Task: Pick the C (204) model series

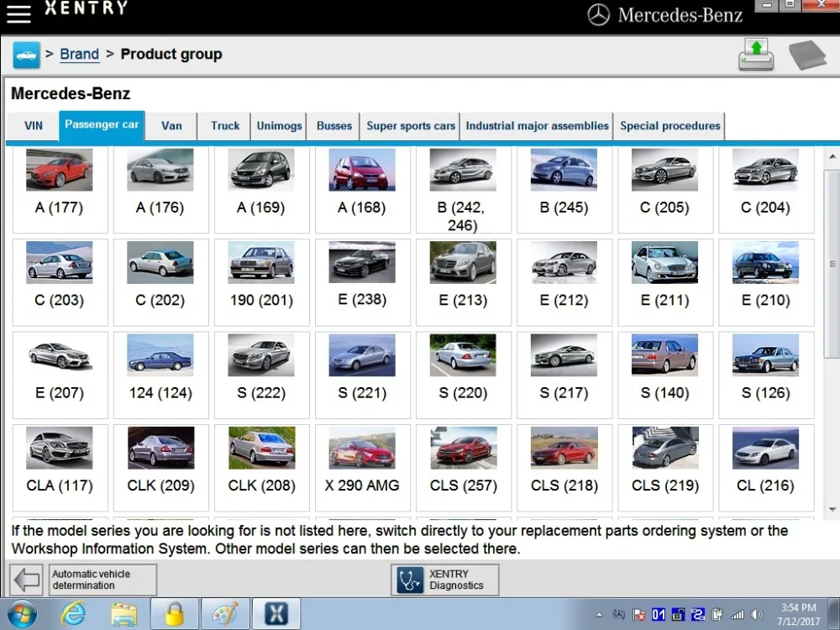Action: coord(766,190)
